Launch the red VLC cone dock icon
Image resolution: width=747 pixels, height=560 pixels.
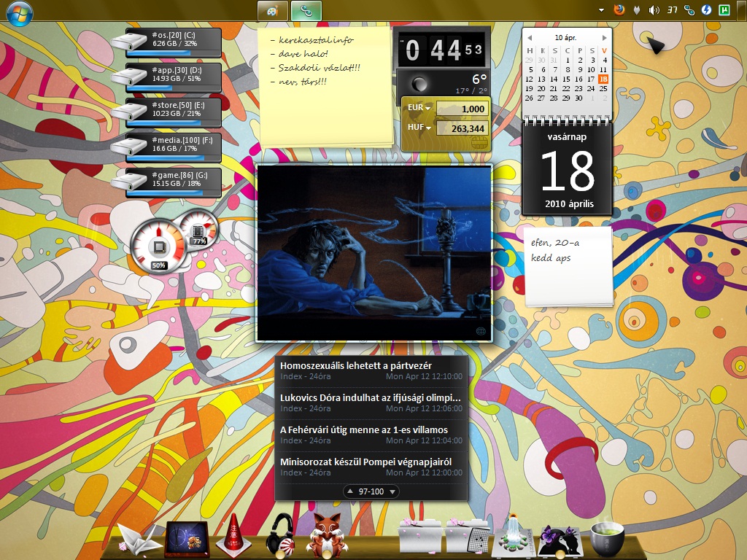233,536
